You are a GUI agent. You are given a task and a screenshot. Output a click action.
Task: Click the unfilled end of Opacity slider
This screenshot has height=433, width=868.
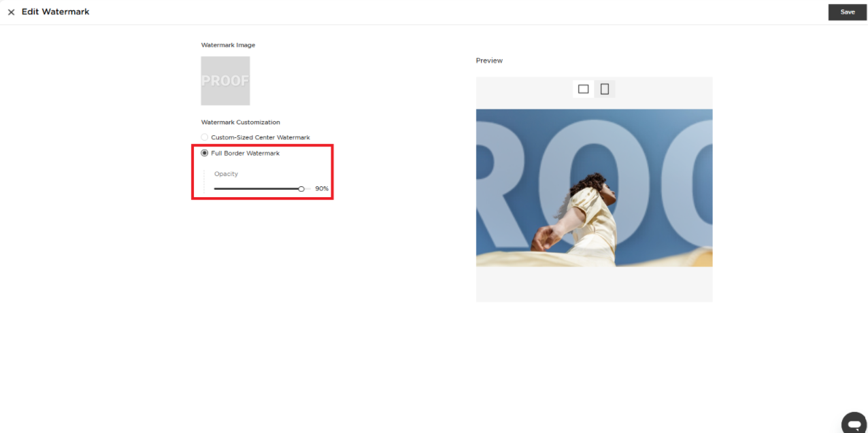coord(308,189)
